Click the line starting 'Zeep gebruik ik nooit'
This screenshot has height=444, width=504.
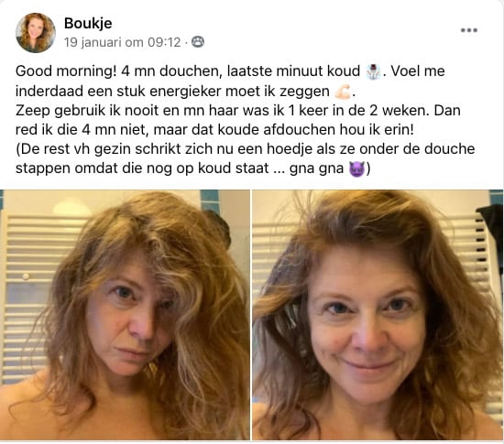coord(238,111)
